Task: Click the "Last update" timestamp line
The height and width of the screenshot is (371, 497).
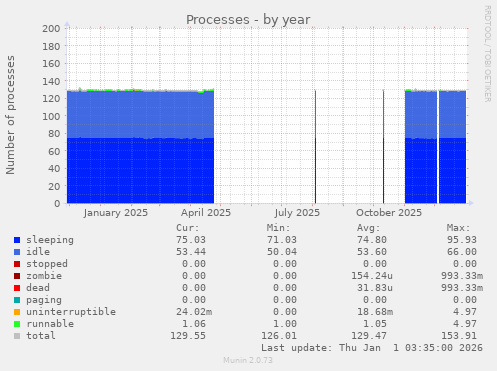Action: [372, 348]
